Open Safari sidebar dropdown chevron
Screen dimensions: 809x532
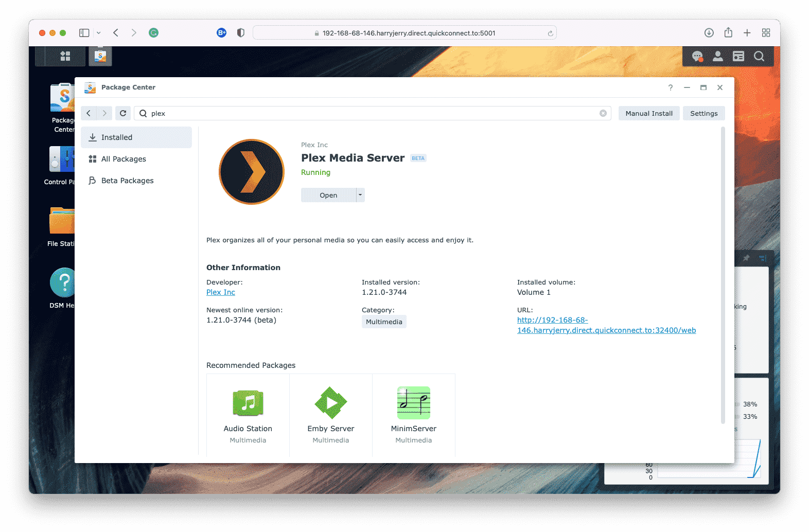98,33
